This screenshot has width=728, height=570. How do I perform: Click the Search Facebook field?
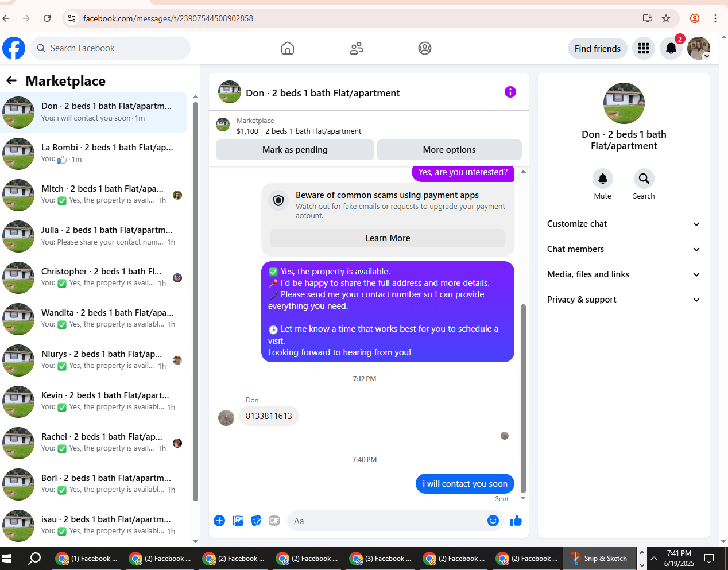pyautogui.click(x=110, y=48)
